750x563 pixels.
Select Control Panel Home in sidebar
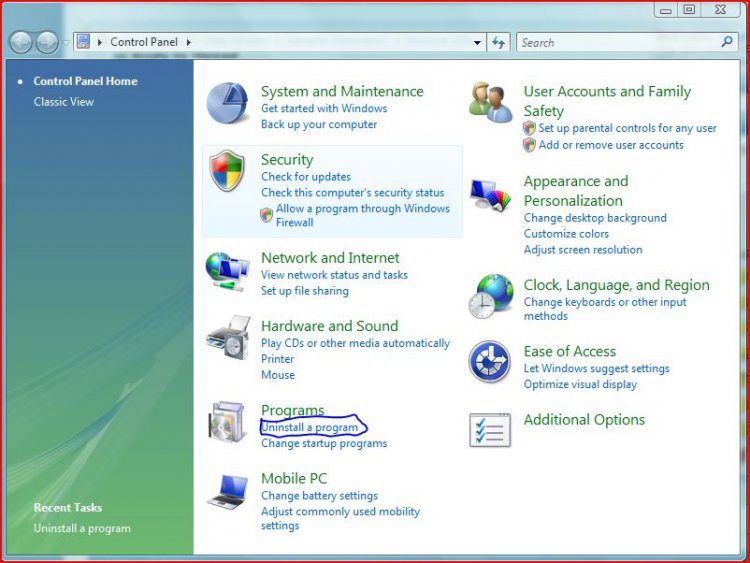[85, 81]
